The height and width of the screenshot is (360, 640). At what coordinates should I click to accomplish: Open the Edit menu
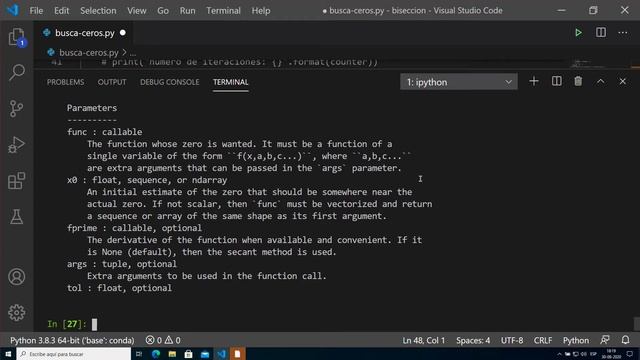(62, 11)
